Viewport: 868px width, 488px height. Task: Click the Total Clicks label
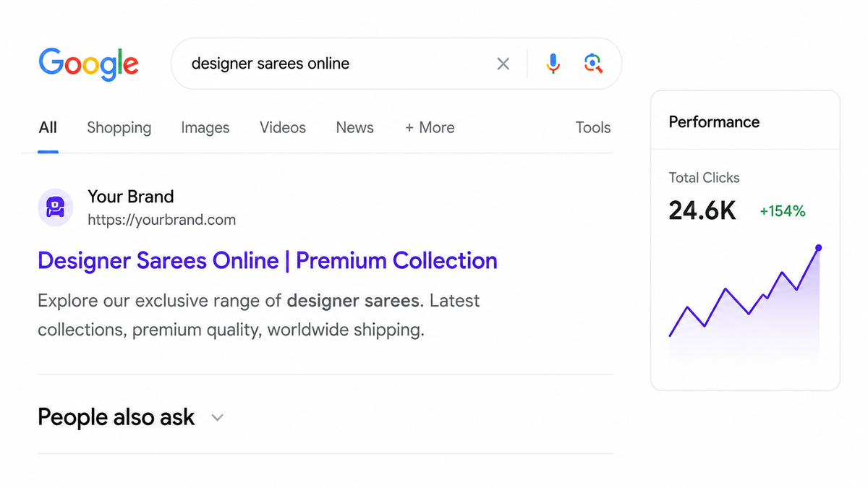(x=705, y=178)
